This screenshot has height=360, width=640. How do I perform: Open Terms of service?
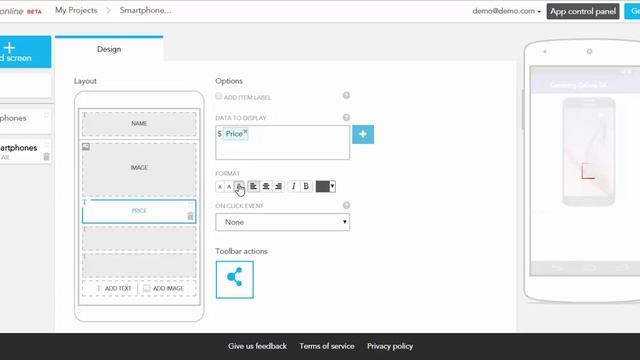pyautogui.click(x=327, y=346)
